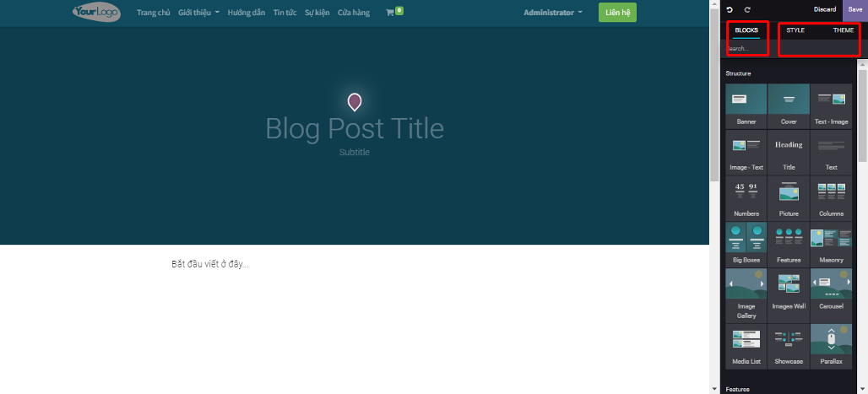Choose the Masonry block
This screenshot has height=394, width=868.
point(831,245)
